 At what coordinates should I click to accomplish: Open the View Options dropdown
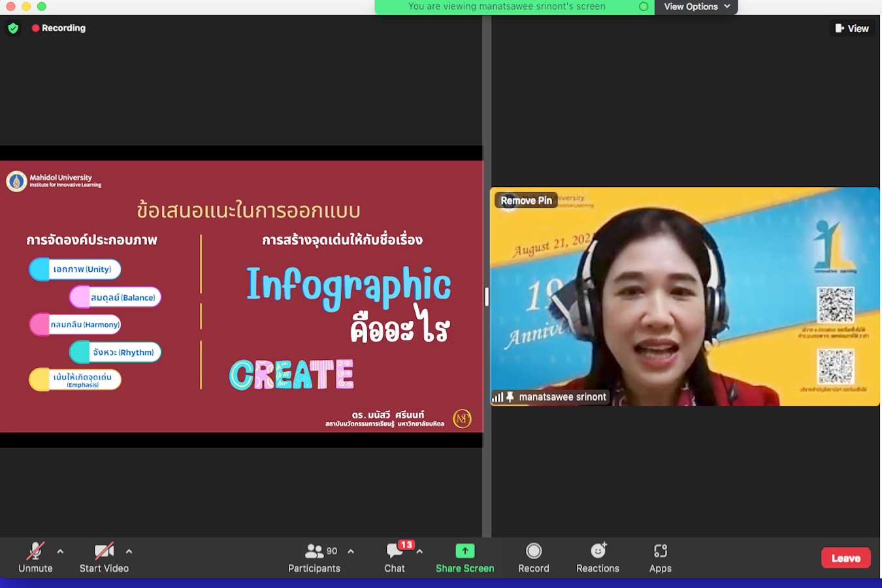click(696, 7)
